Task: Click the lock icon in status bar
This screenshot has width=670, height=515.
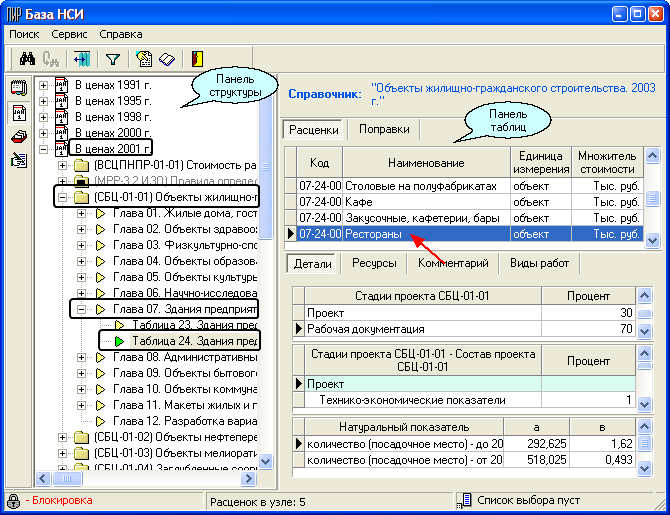Action: [14, 501]
